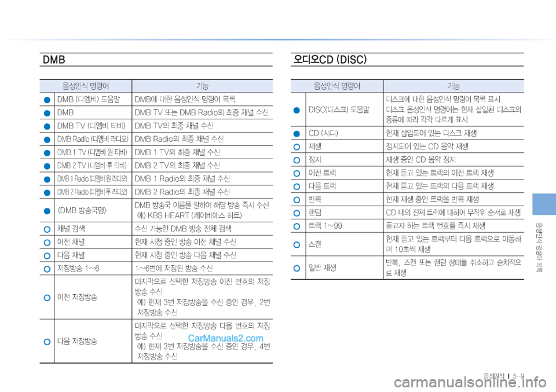The image size is (556, 392).
Task: Click 'DMB 1 Radio (디엠비 원 라디오)' cell
Action: (92, 179)
